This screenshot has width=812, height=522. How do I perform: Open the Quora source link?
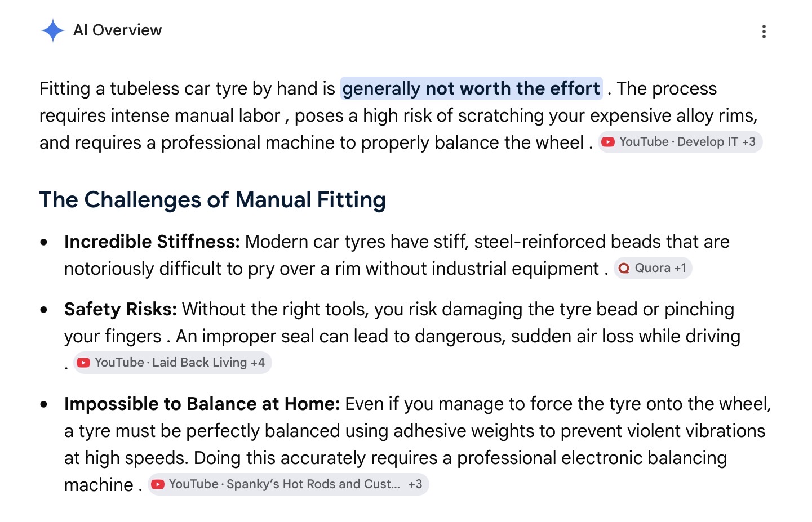(653, 268)
